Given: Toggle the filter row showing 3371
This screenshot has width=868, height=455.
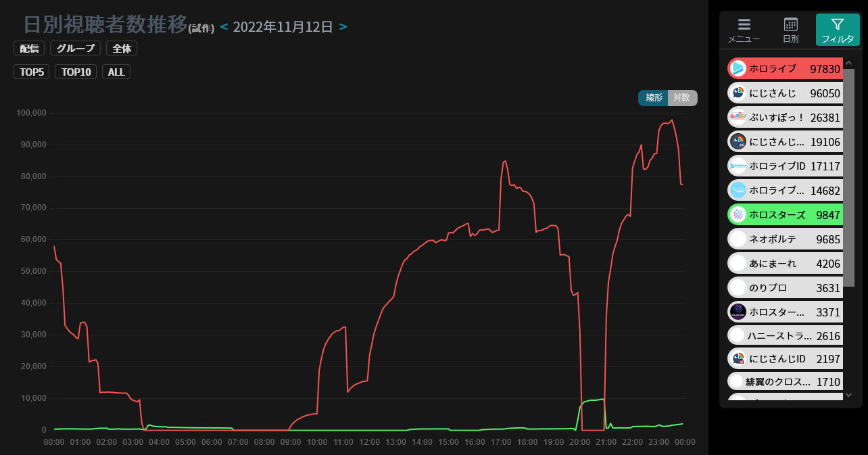Looking at the screenshot, I should coord(785,312).
